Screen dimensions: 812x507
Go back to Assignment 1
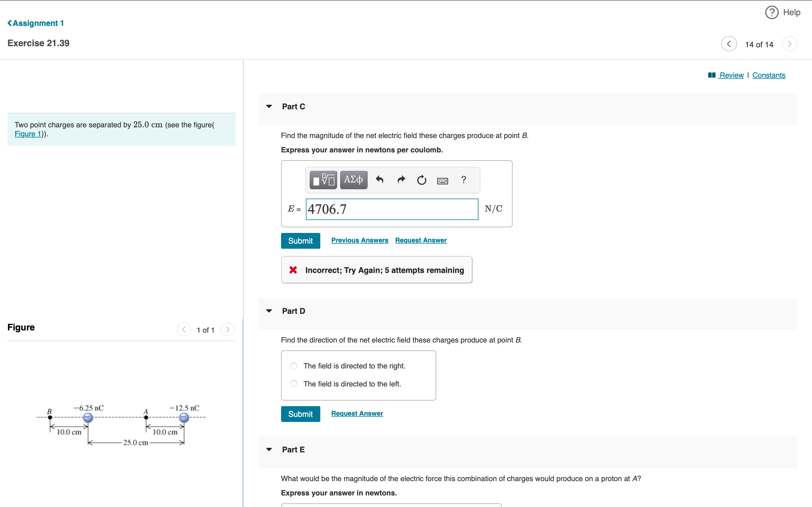point(36,23)
